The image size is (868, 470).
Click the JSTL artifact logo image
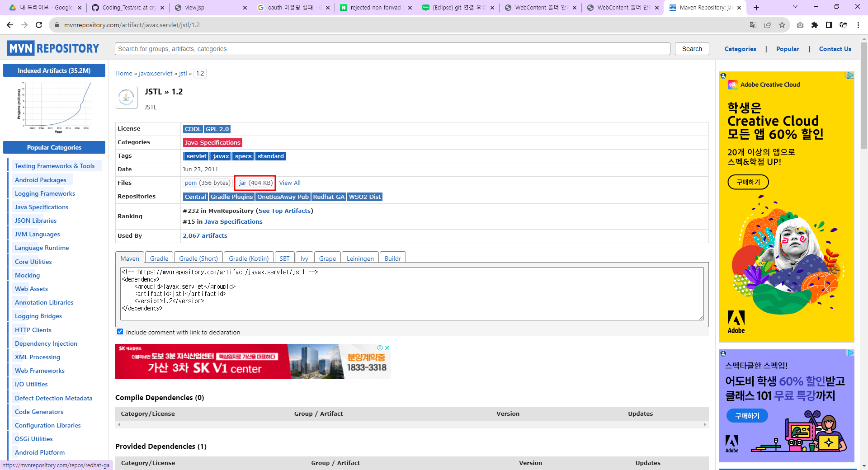[x=127, y=97]
